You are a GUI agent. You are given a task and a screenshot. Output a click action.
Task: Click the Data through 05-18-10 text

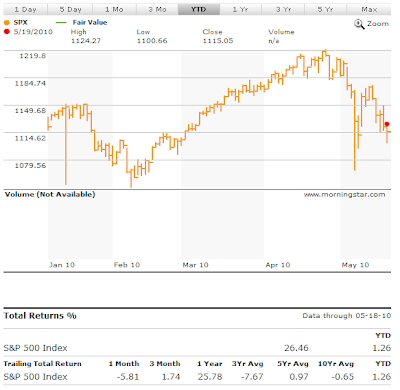tap(347, 316)
